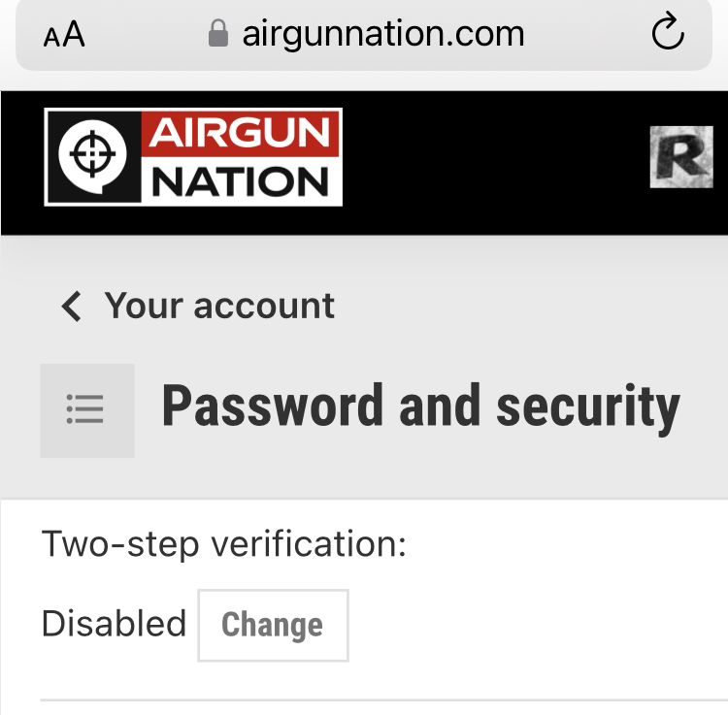Tap the AA text size button
728x715 pixels.
pos(64,35)
